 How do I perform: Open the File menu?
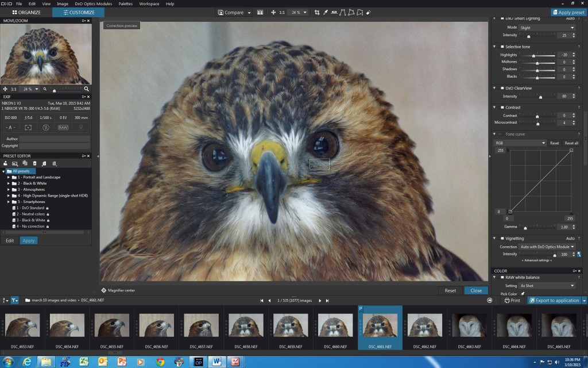tap(19, 4)
